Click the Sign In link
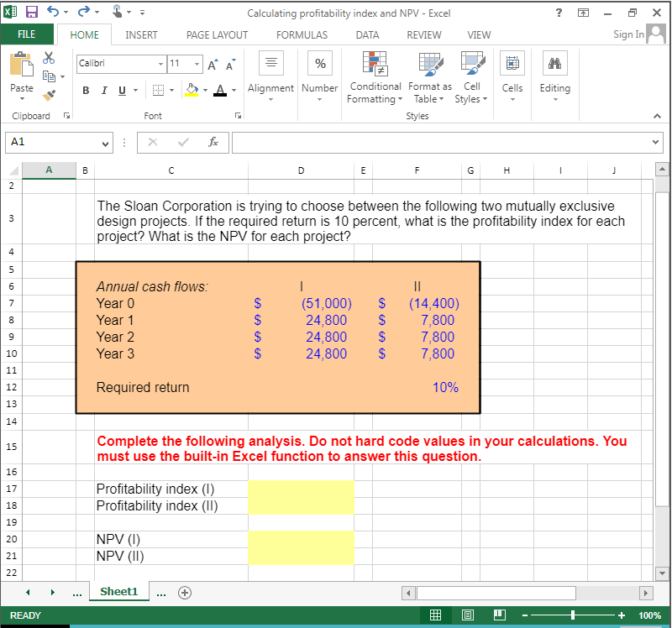672x628 pixels. pos(627,34)
